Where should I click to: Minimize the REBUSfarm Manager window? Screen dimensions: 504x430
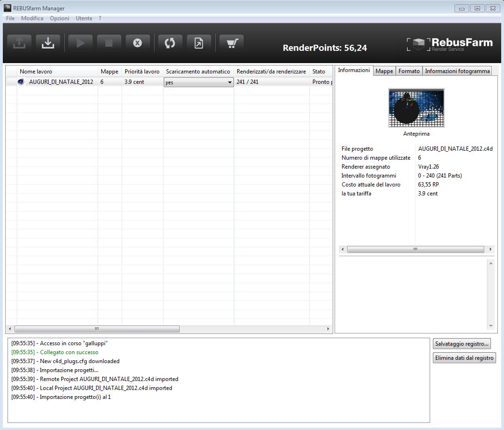[462, 8]
